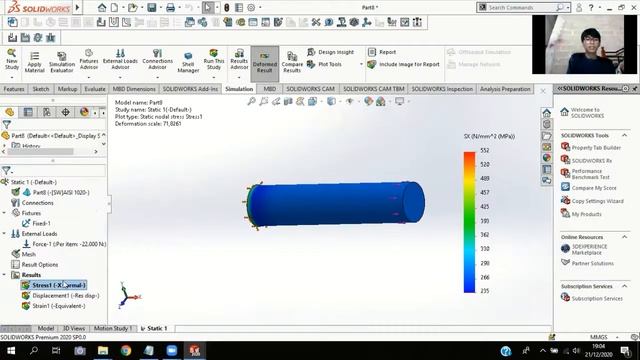Open 3D Views bottom tab
This screenshot has height=360, width=640.
point(73,328)
